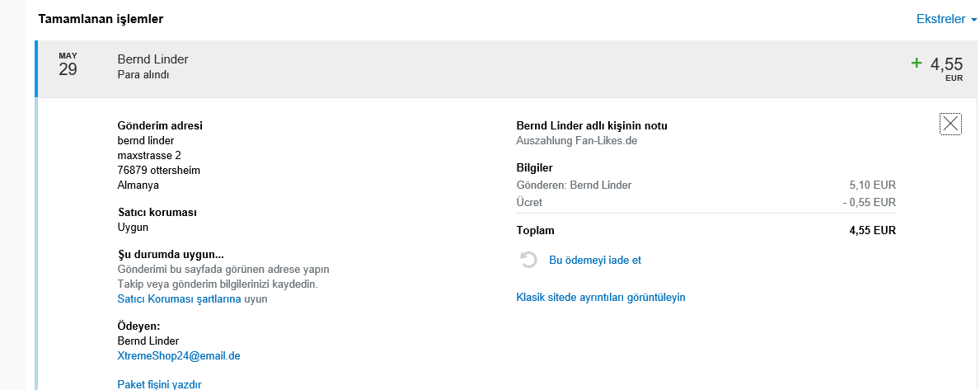Click the note text 'Auszahlung Fan-Likes.de'
The image size is (980, 390).
[x=576, y=141]
